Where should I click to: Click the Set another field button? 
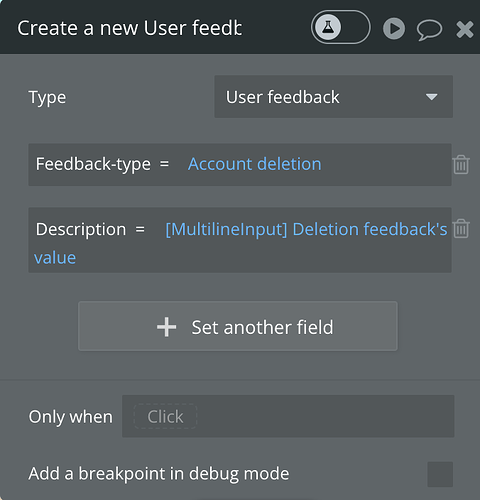click(x=238, y=326)
